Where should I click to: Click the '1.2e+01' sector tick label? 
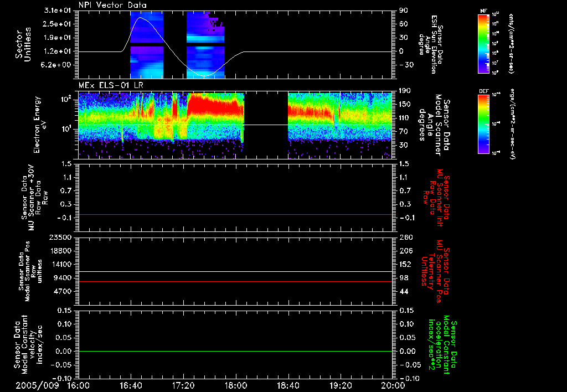[58, 51]
